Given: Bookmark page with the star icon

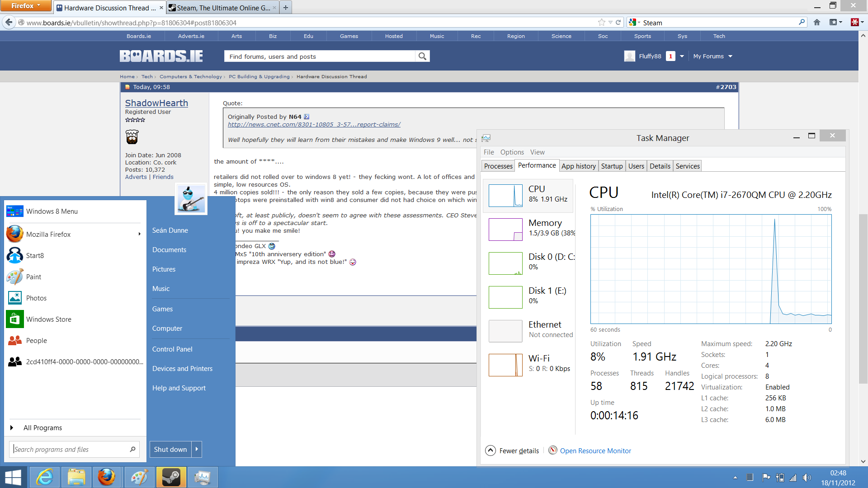Looking at the screenshot, I should pyautogui.click(x=601, y=22).
